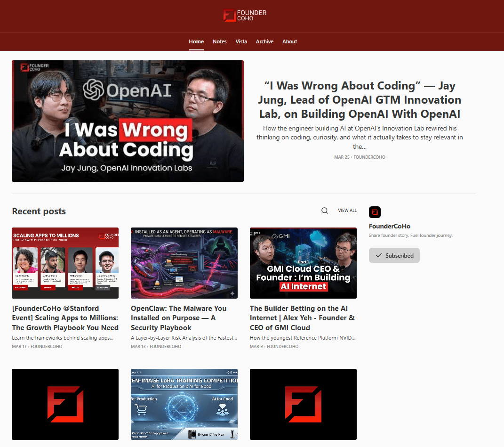Go to the Vista tab
Image resolution: width=504 pixels, height=447 pixels.
(241, 41)
